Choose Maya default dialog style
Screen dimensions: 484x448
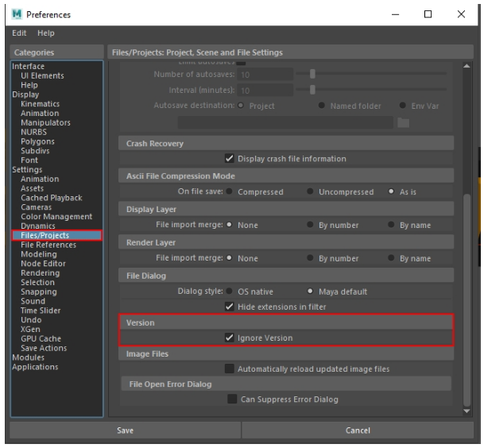click(x=310, y=291)
